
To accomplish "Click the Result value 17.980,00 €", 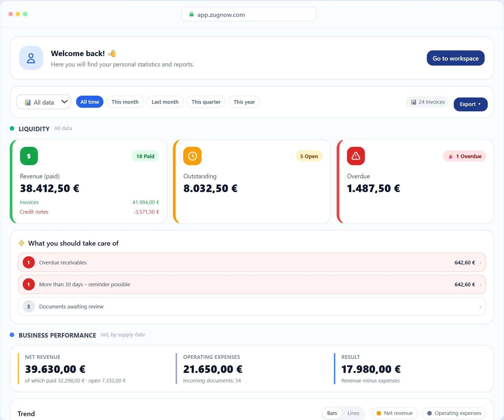I will click(x=371, y=369).
